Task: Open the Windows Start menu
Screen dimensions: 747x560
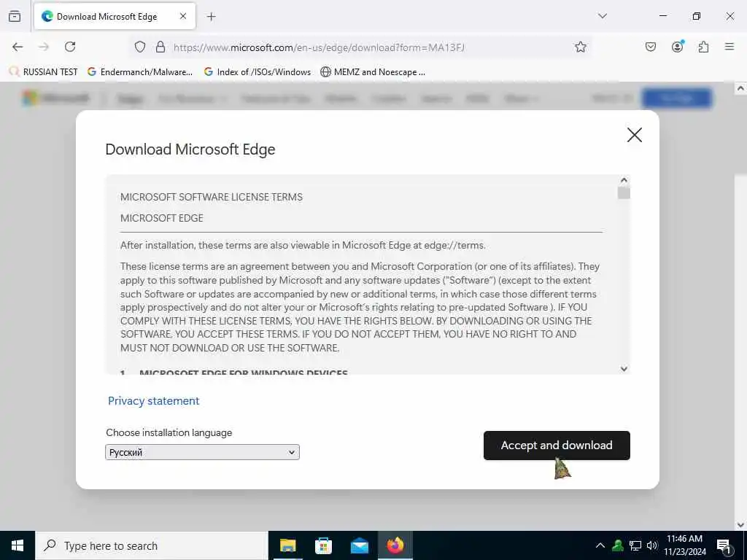Action: click(x=18, y=545)
